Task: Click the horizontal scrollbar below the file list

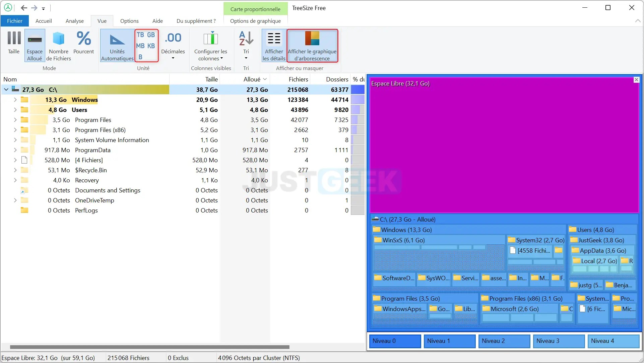Action: click(149, 347)
